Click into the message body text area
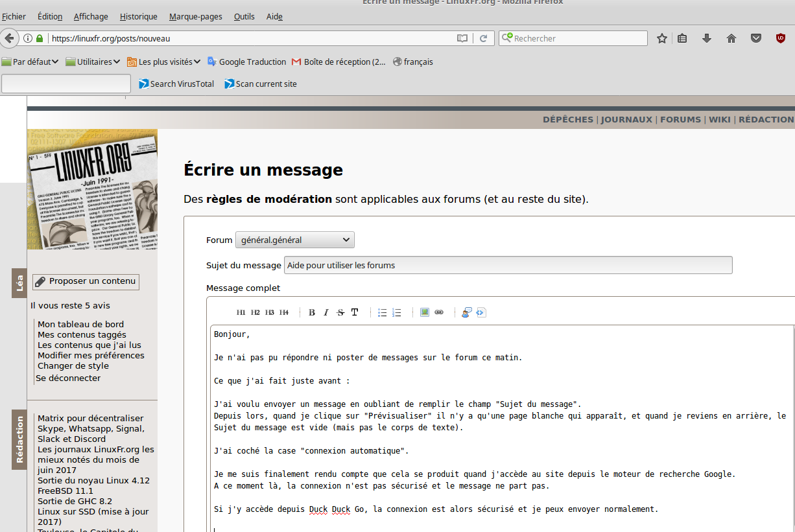 [503, 428]
